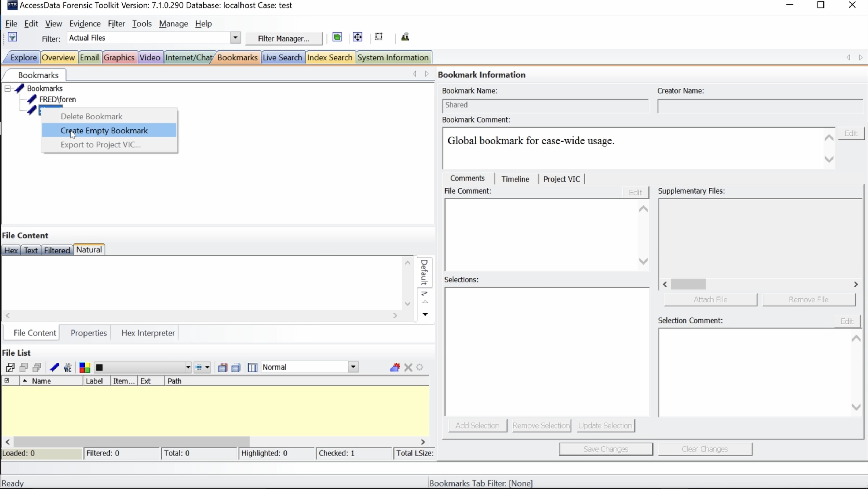The height and width of the screenshot is (489, 868).
Task: Click the Save Changes button
Action: (x=606, y=449)
